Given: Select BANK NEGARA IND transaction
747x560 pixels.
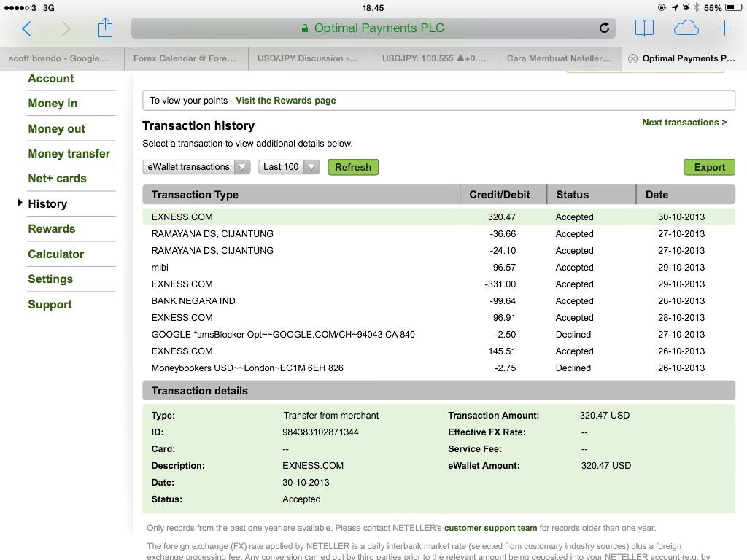Looking at the screenshot, I should [438, 301].
